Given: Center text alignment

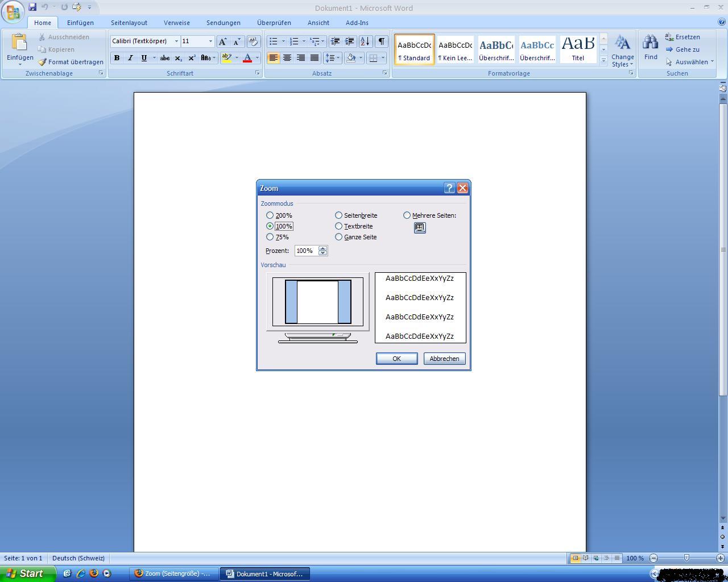Looking at the screenshot, I should pyautogui.click(x=287, y=58).
